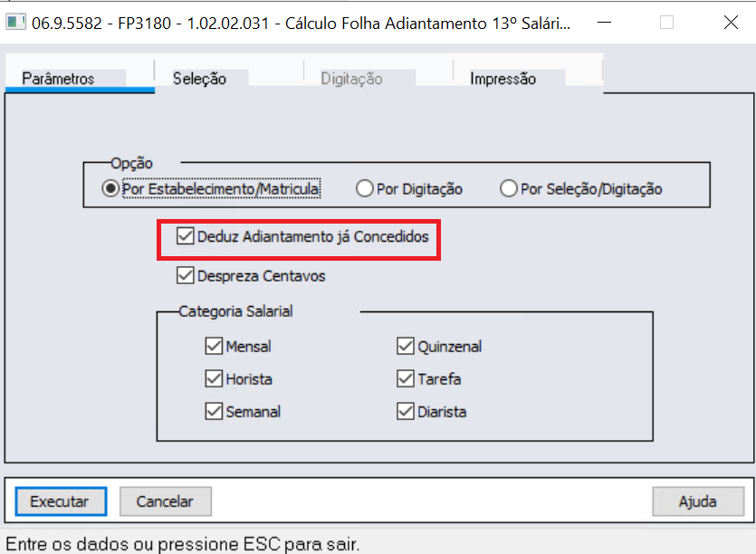Select the Parâmetros tab

coord(58,78)
